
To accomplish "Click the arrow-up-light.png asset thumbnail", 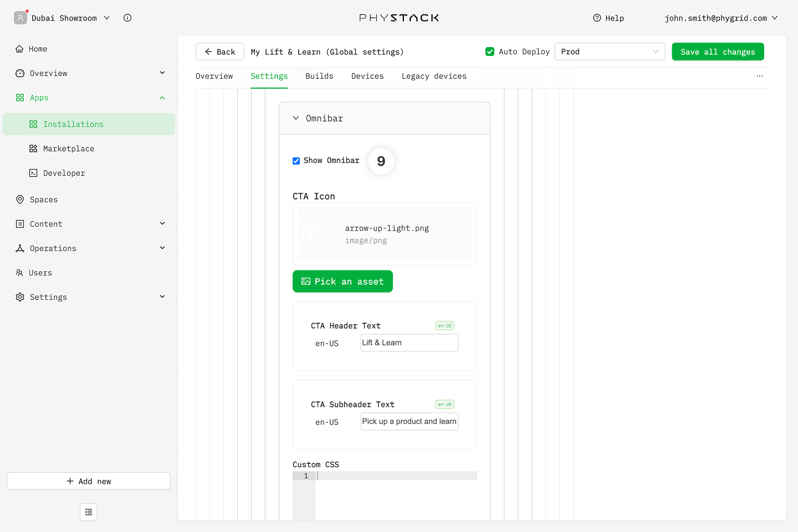I will 311,234.
